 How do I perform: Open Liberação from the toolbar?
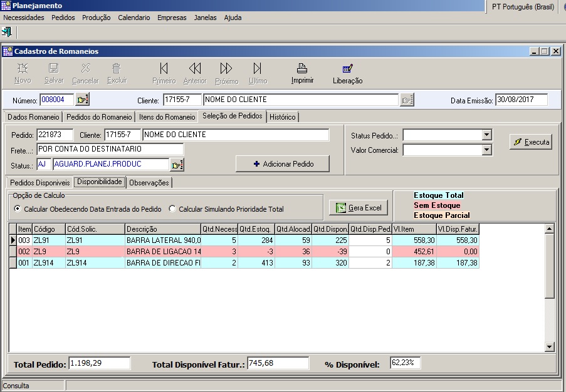347,69
